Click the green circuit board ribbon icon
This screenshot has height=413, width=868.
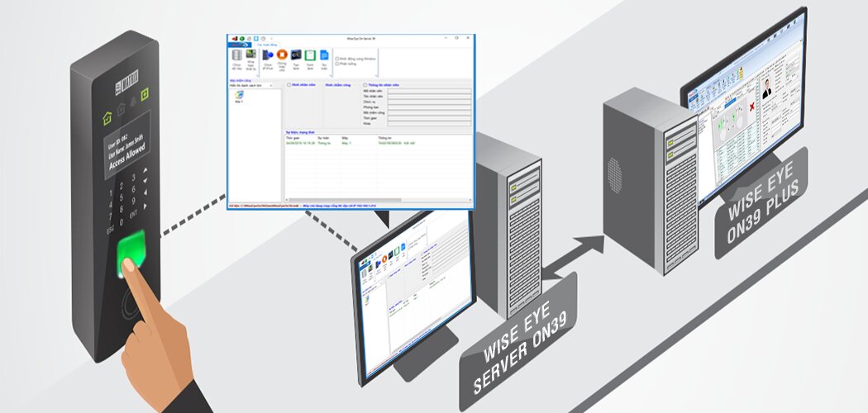[x=251, y=56]
